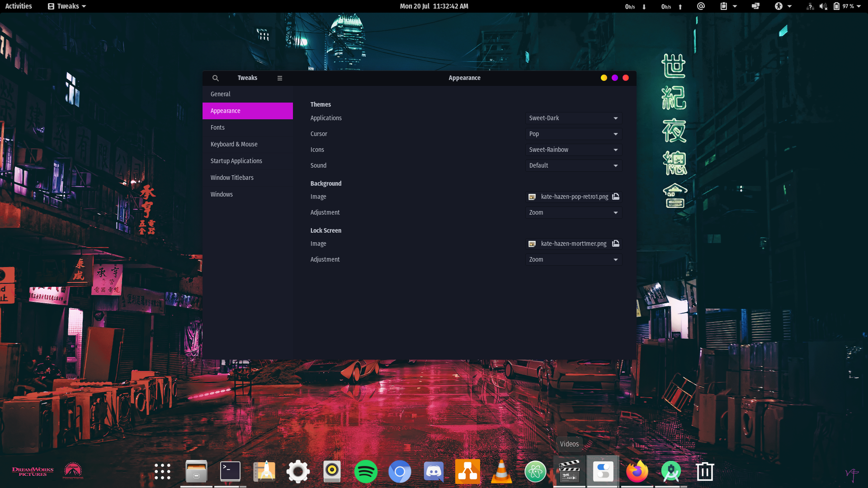Click the clock in top bar
The image size is (868, 488).
tap(434, 6)
